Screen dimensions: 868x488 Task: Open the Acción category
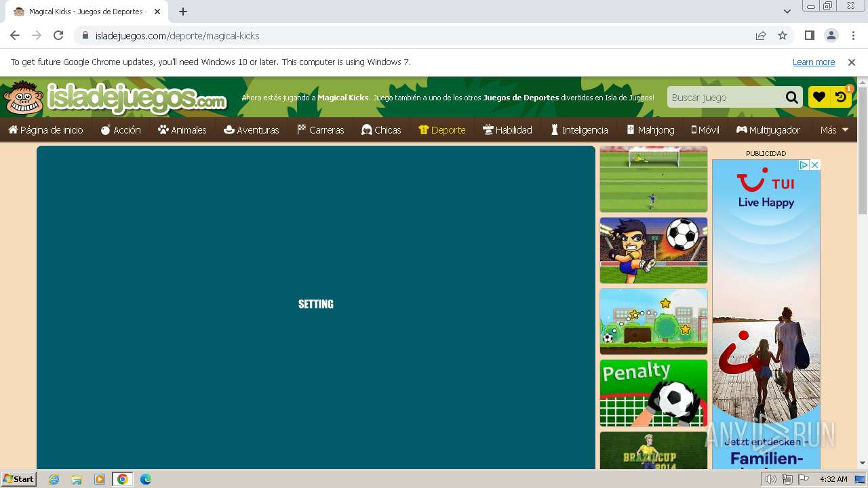pyautogui.click(x=121, y=130)
